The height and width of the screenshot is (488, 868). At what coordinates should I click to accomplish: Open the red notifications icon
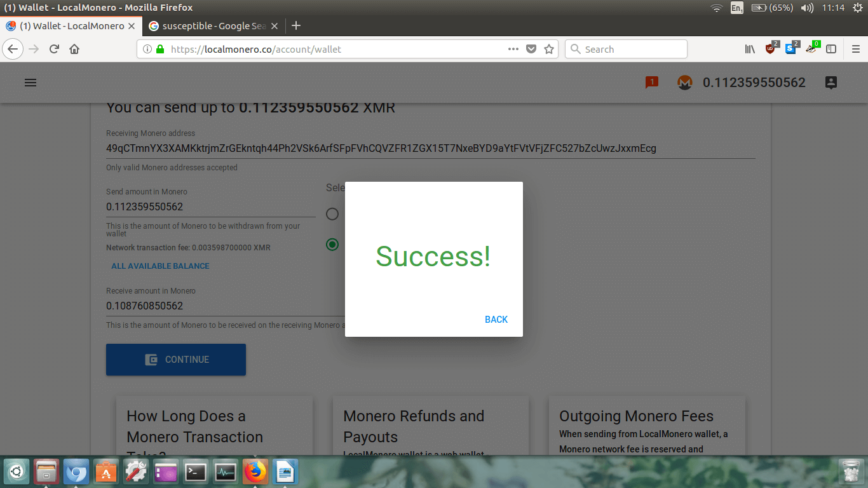click(x=651, y=82)
